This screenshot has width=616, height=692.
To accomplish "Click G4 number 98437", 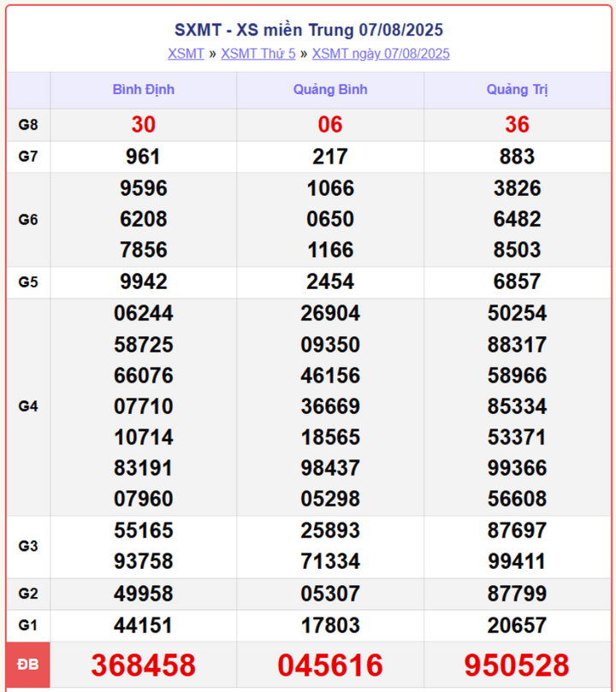I will tap(330, 468).
